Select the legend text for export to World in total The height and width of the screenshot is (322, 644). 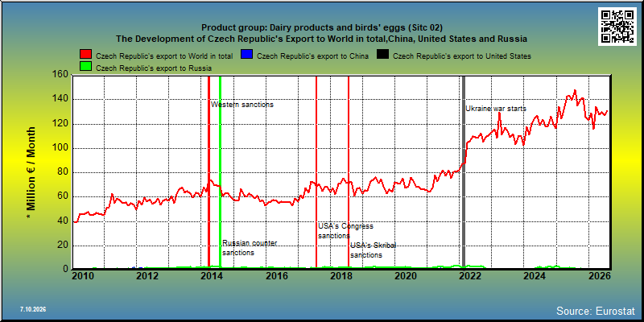pyautogui.click(x=164, y=56)
